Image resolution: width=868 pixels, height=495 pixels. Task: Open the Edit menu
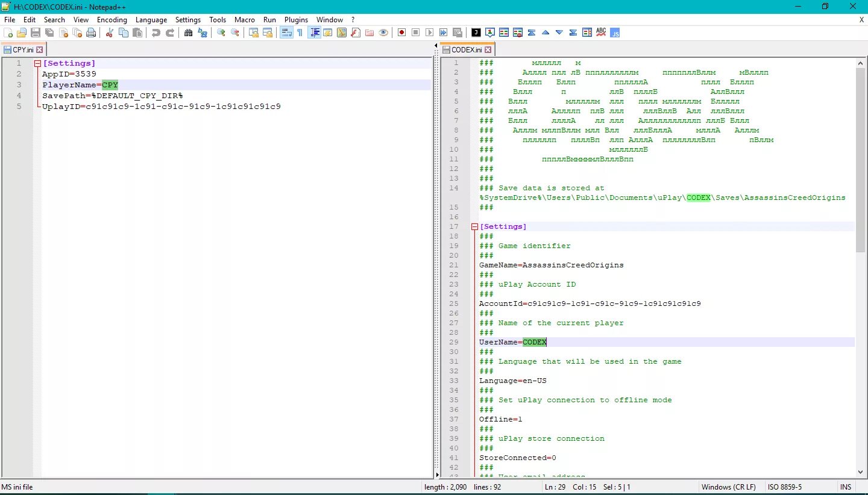(30, 20)
